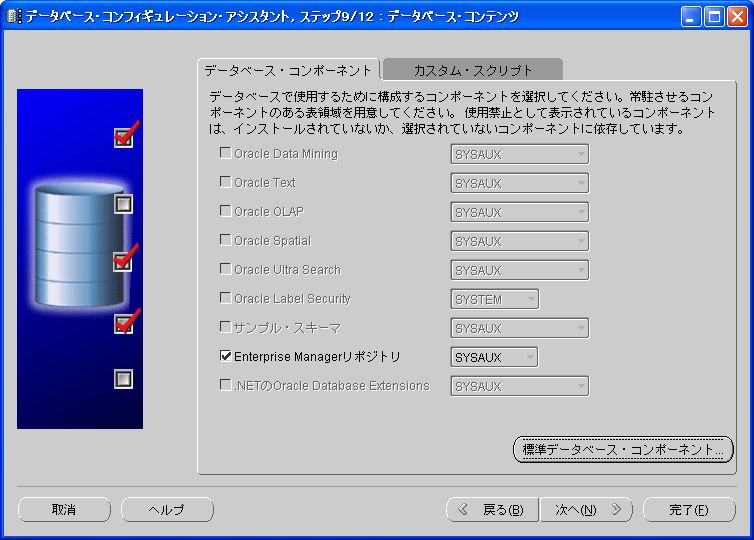Open the Enterprise Manager repository SYSAUX dropdown
Viewport: 754px width, 540px height.
(x=494, y=357)
